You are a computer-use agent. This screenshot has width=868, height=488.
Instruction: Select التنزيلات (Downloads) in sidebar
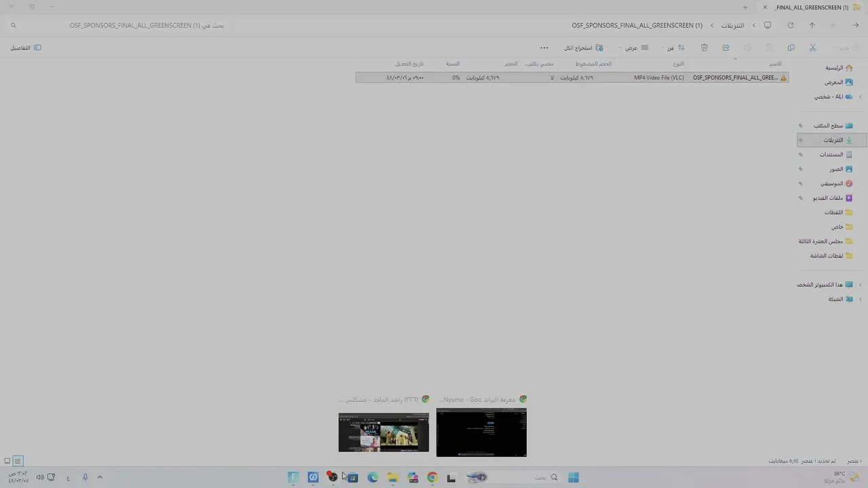pyautogui.click(x=833, y=140)
